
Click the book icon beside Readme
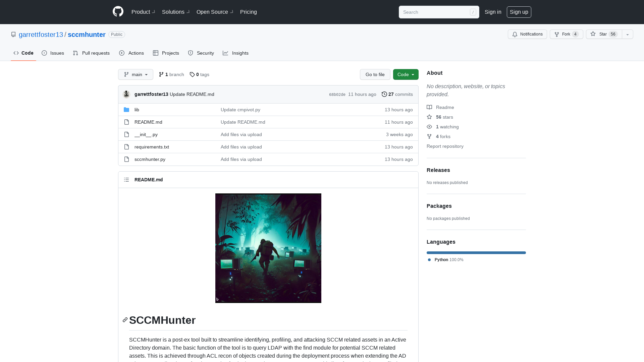[429, 107]
